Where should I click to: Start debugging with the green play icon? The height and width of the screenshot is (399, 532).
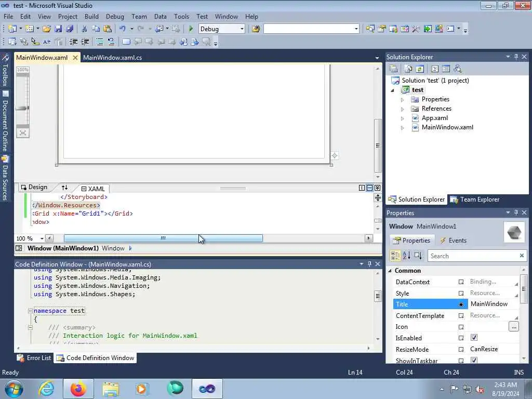pyautogui.click(x=191, y=29)
